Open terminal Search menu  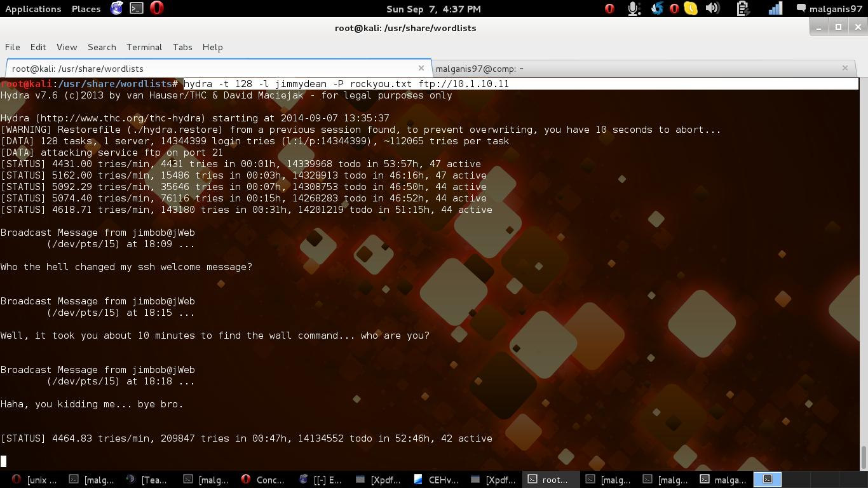click(x=102, y=47)
